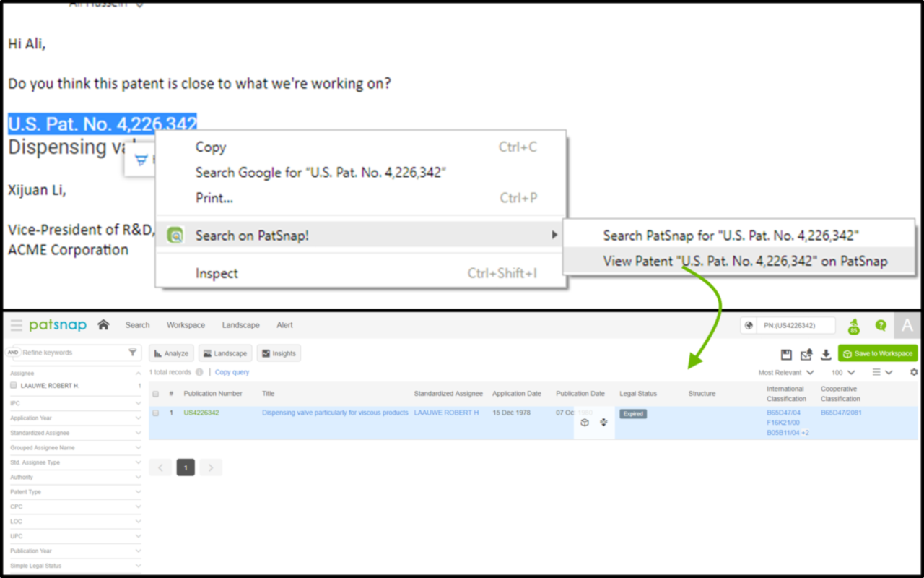The height and width of the screenshot is (578, 924).
Task: Click the Copy query link
Action: click(x=232, y=372)
